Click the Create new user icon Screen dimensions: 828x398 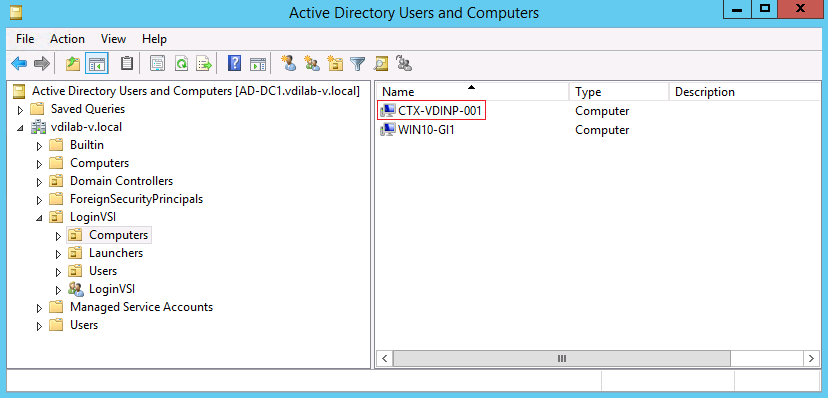tap(289, 64)
